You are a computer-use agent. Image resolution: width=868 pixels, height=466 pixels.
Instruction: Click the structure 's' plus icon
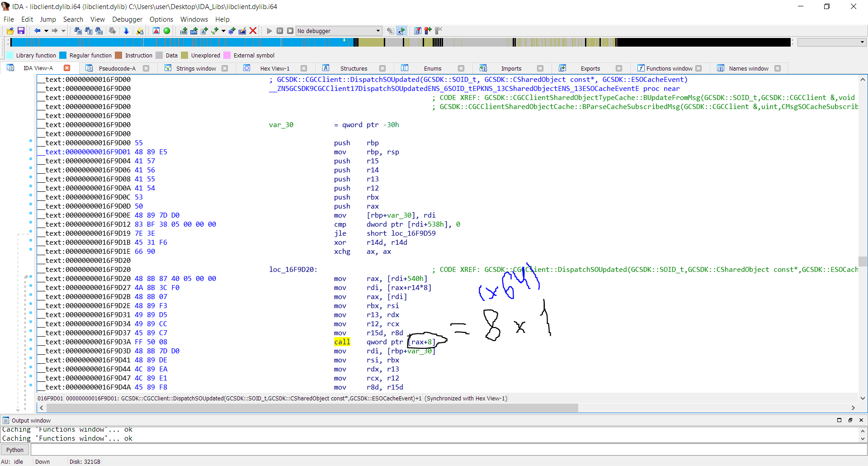pos(215,31)
